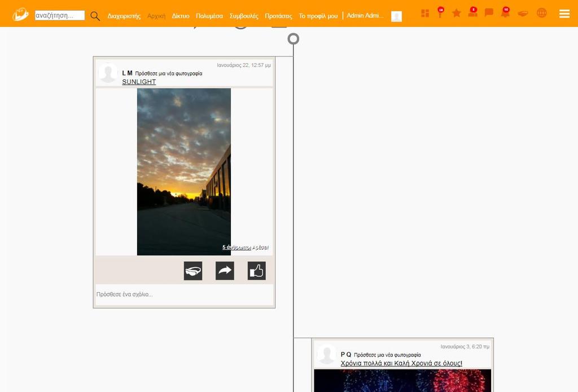
Task: Share the SUNLIGHT photo with arrow button
Action: [225, 271]
